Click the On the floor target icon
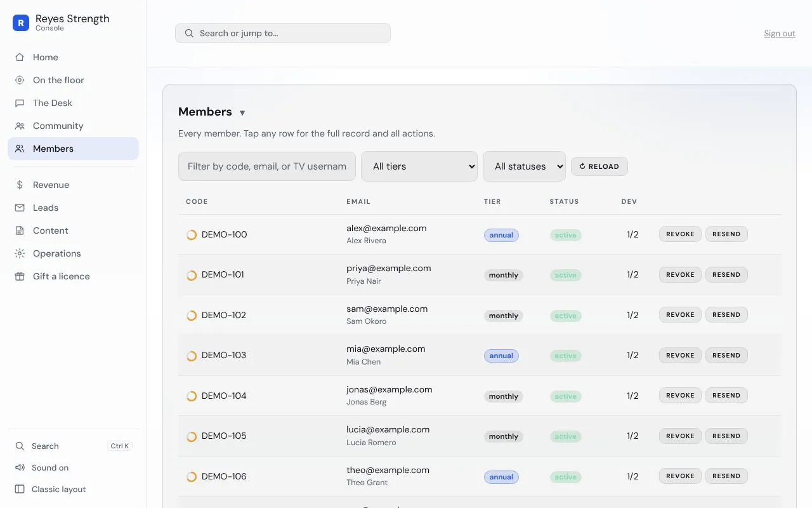 point(20,80)
